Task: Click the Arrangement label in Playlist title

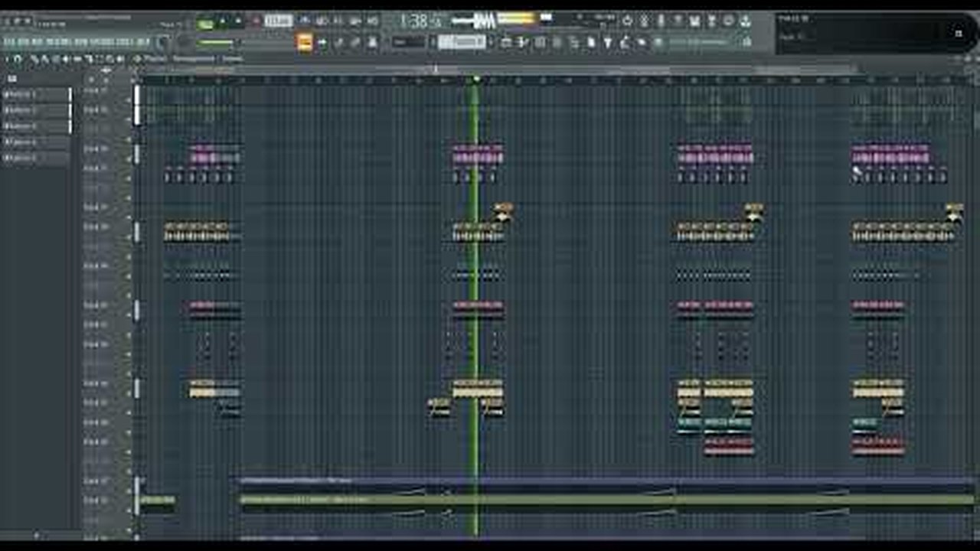Action: 194,59
